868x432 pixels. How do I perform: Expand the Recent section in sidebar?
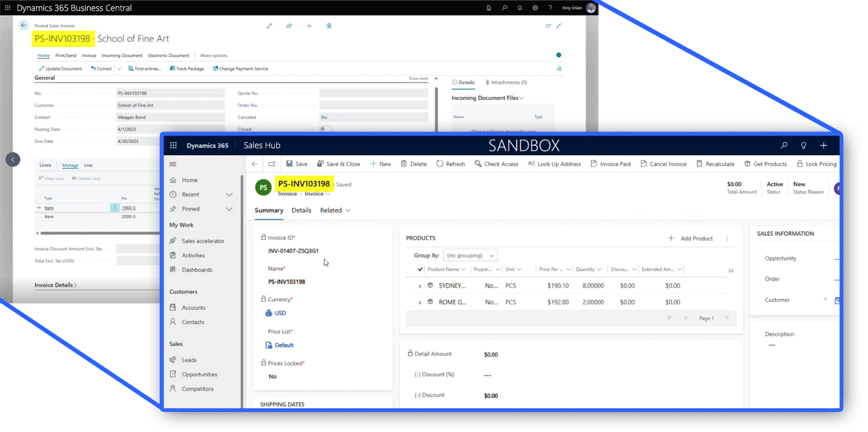[229, 195]
